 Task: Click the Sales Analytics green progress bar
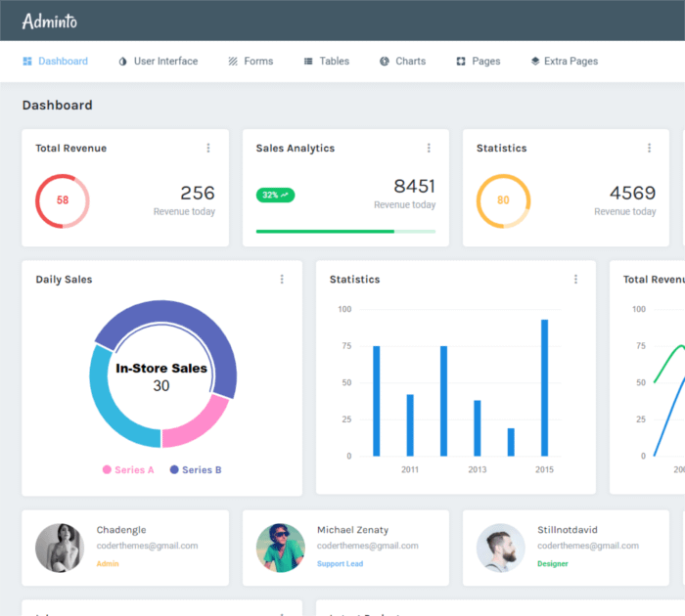coord(325,232)
